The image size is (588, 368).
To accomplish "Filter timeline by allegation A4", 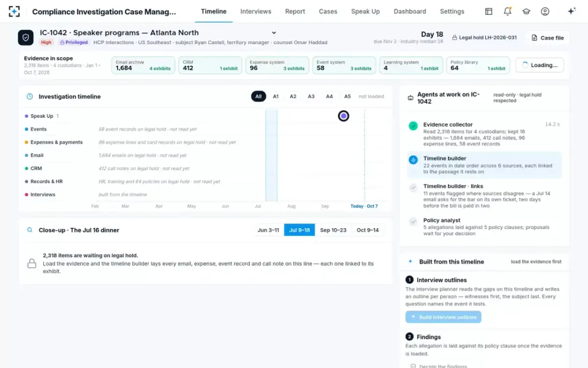I will pos(329,97).
